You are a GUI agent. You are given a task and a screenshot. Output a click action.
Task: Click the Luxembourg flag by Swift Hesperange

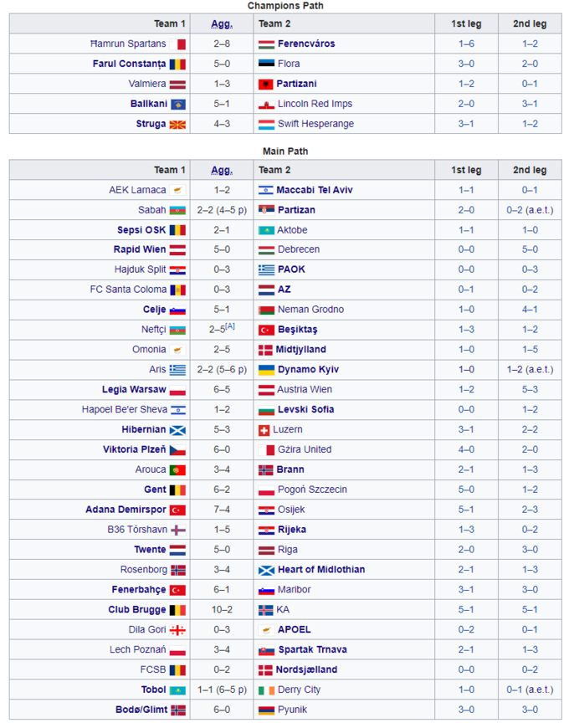coord(266,125)
